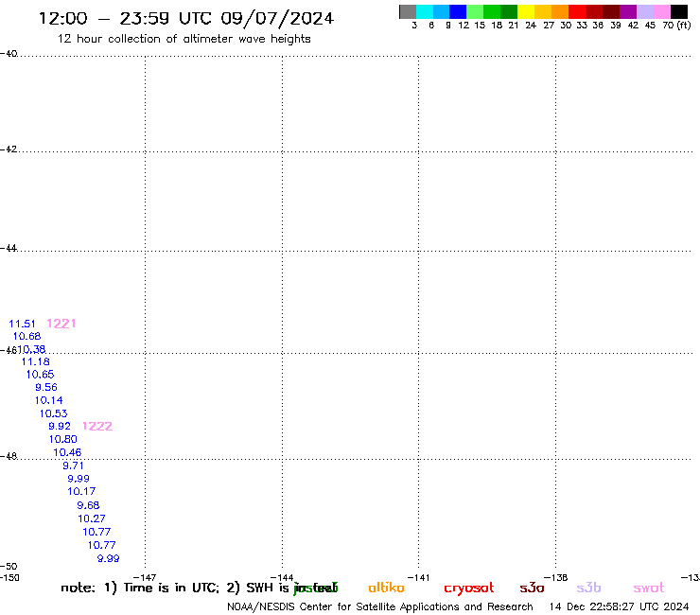The height and width of the screenshot is (615, 700).
Task: Click the '70 (ft)' legend scale label
Action: (676, 26)
